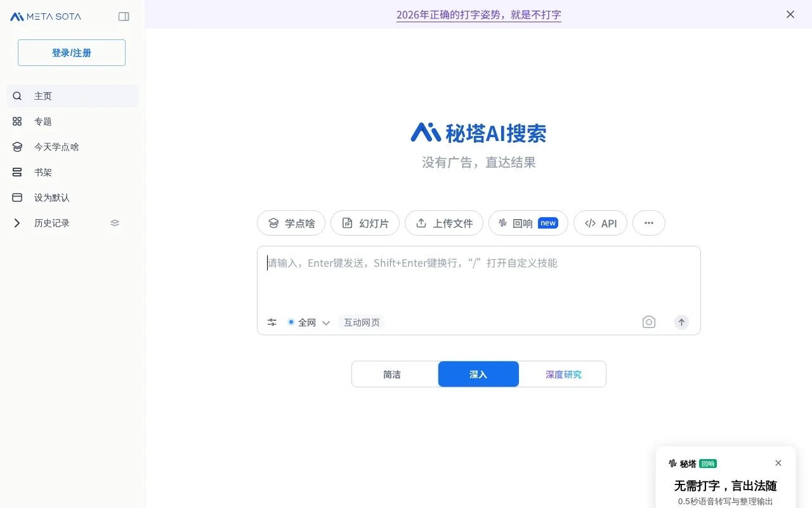Screen dimensions: 812x508
Task: Close the 秘塔 回响 popup card
Action: [x=778, y=463]
